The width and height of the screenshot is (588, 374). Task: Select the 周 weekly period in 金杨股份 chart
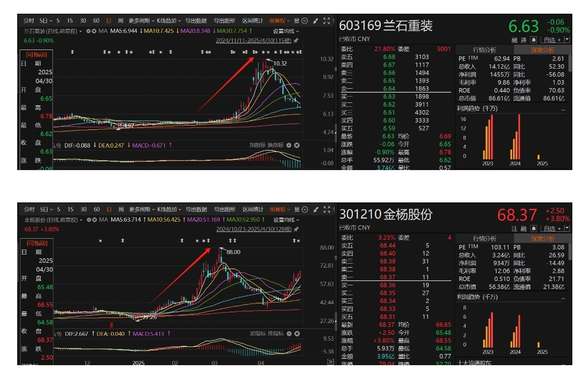[x=121, y=209]
